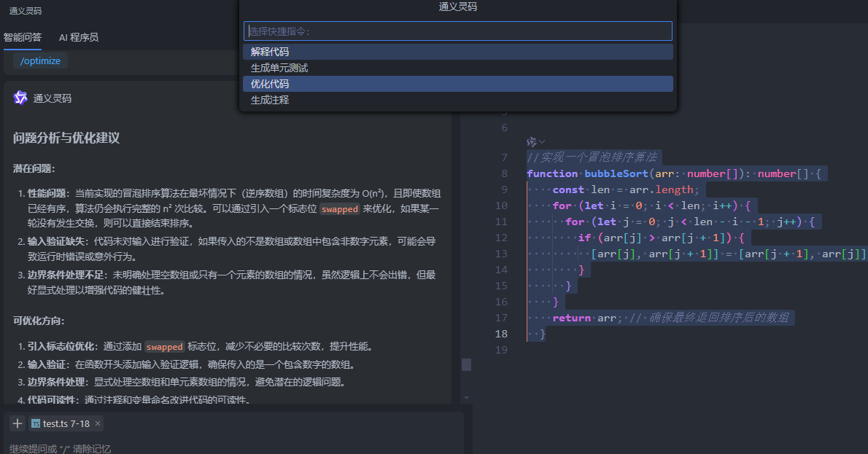Choose 优化代码 in the command list

pos(458,84)
